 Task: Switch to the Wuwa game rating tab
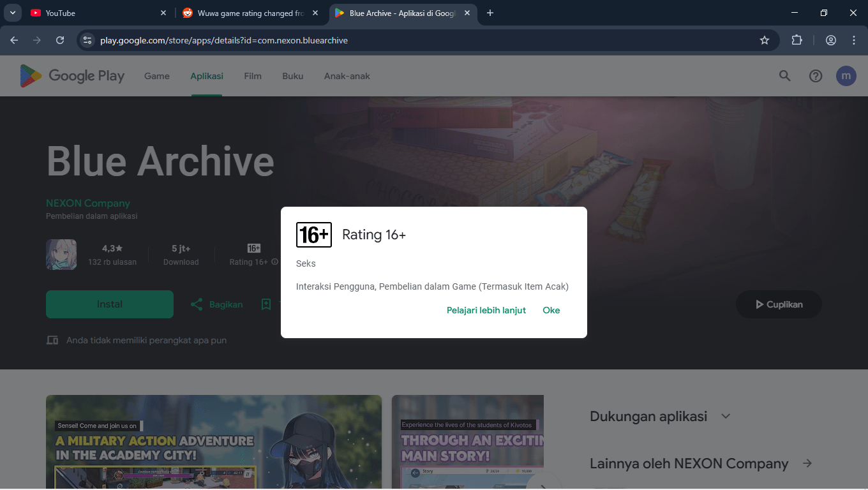pyautogui.click(x=251, y=13)
